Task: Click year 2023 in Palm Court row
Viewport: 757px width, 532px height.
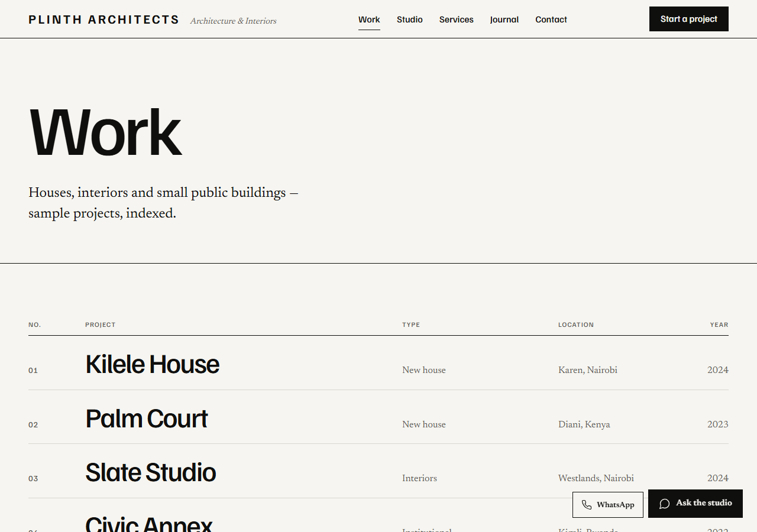Action: [718, 424]
